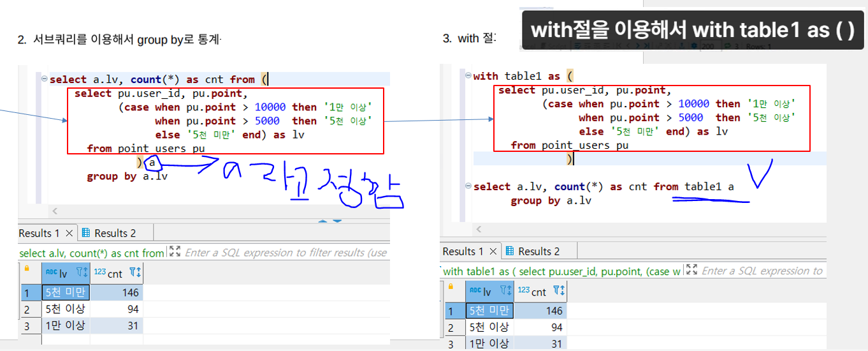
Task: Click 'from point_users pu' line in subquery editor
Action: [146, 149]
